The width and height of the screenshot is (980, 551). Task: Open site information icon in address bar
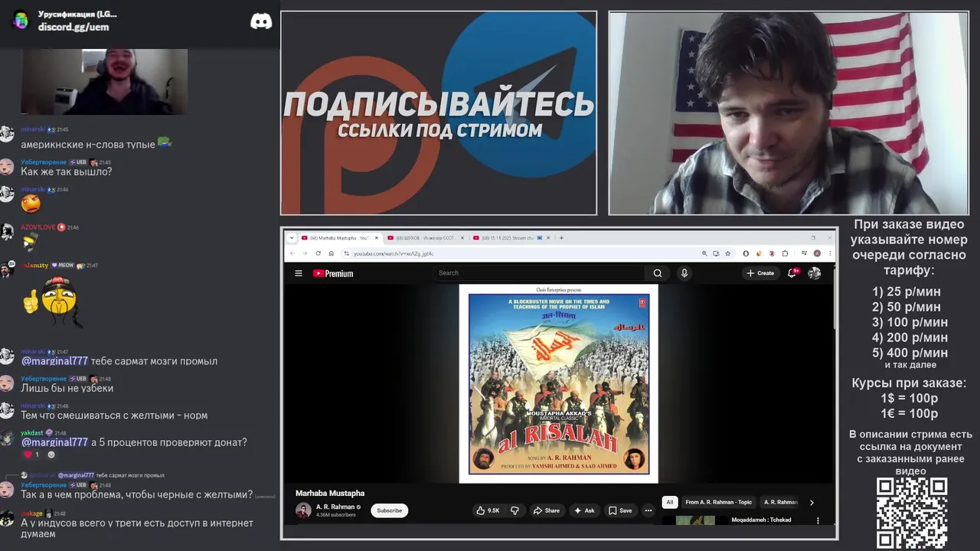coord(346,253)
